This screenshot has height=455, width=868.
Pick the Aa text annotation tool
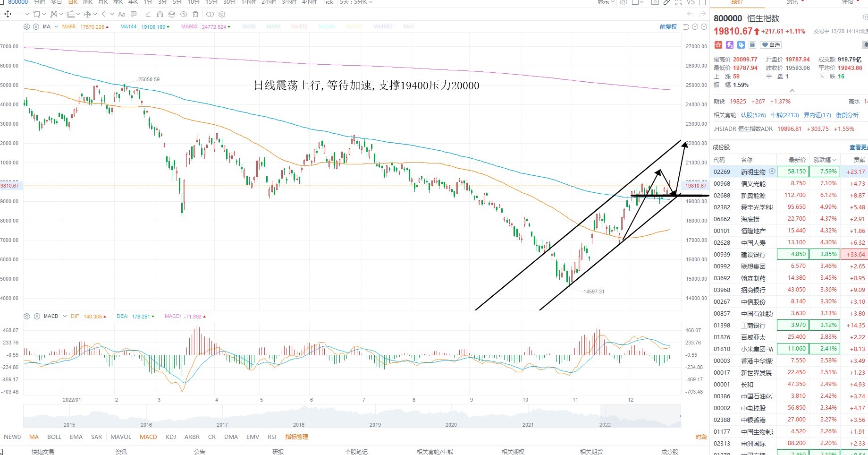point(121,14)
